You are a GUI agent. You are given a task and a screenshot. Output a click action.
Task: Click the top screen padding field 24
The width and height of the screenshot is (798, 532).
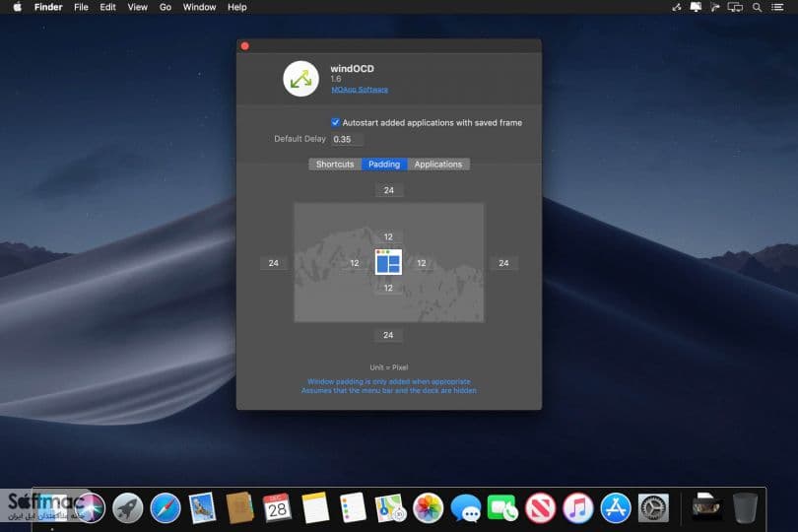click(x=389, y=190)
